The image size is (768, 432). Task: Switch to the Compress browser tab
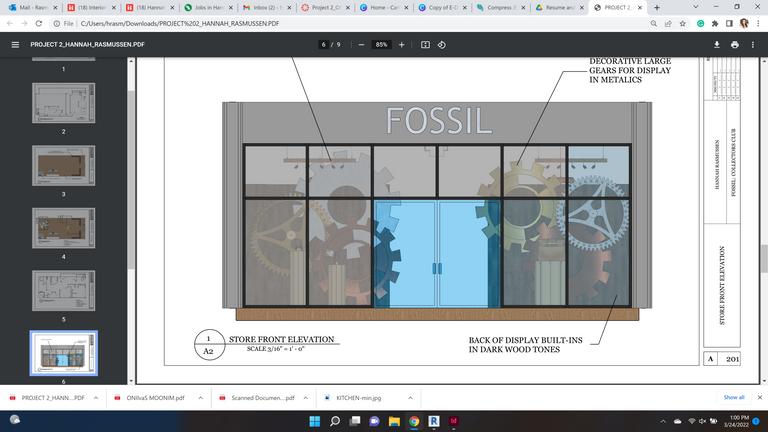point(501,8)
